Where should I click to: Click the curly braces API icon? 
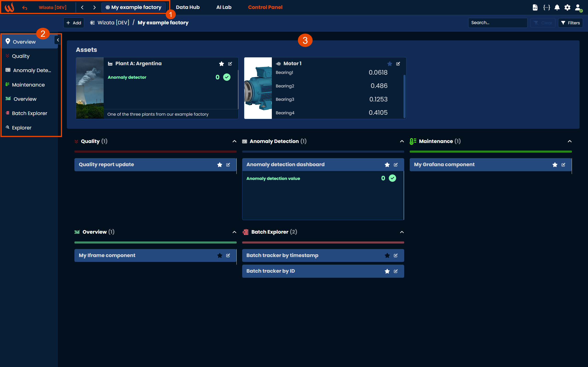click(x=546, y=7)
